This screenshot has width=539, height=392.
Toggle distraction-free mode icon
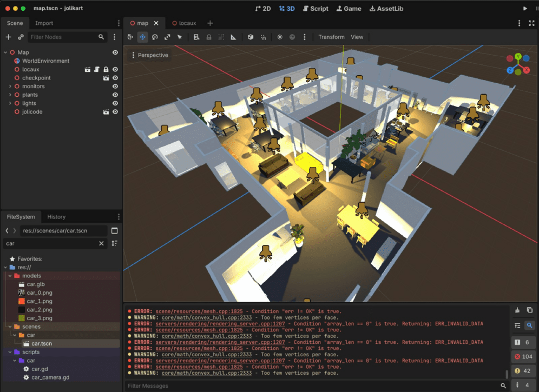click(x=531, y=23)
